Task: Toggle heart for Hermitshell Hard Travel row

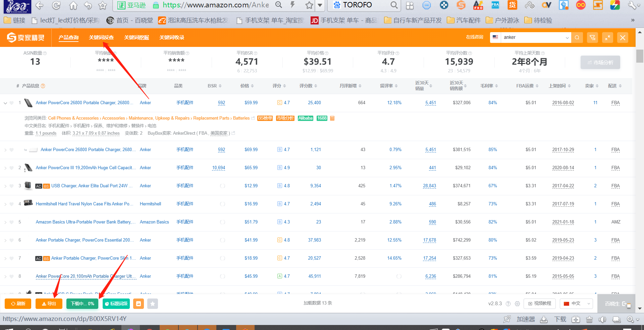Action: 12,204
